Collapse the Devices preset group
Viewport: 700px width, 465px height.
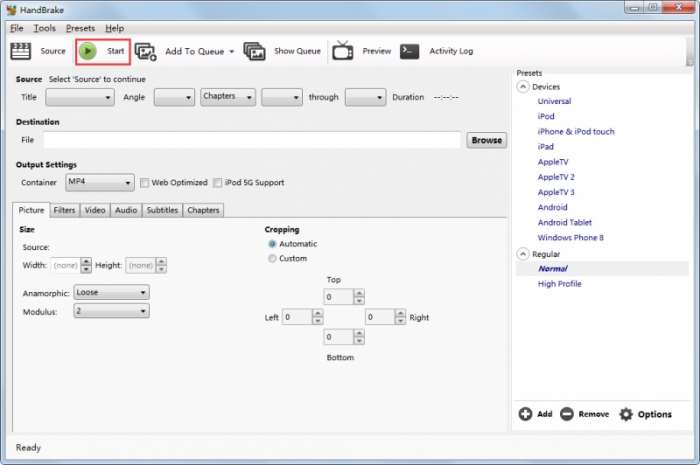pos(522,87)
